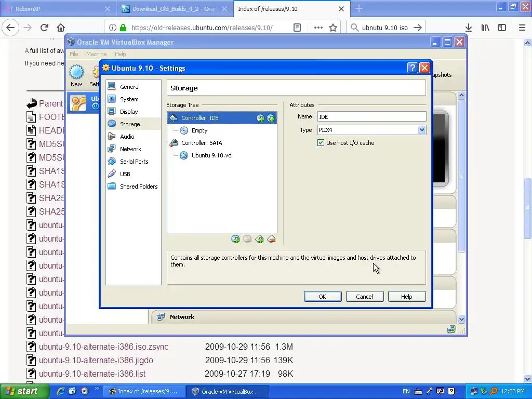Show site information icon in address bar

point(113,28)
